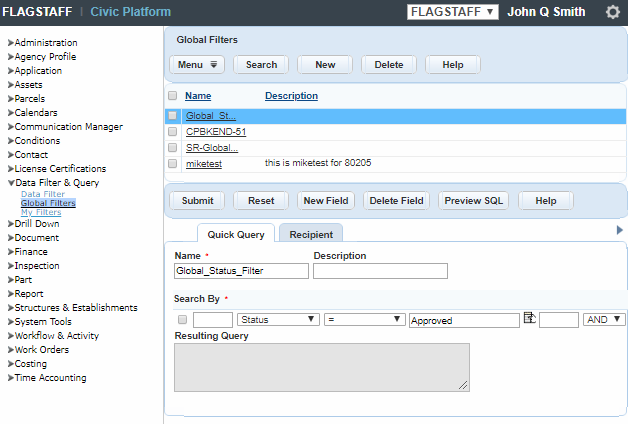Viewport: 628px width, 424px height.
Task: Tick the miketest row checkbox
Action: [173, 163]
